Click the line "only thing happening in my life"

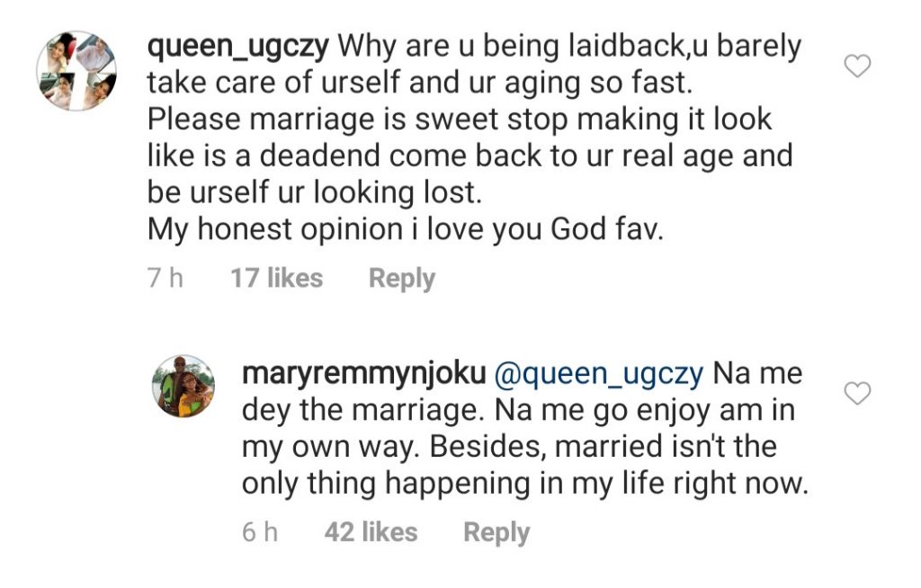525,483
